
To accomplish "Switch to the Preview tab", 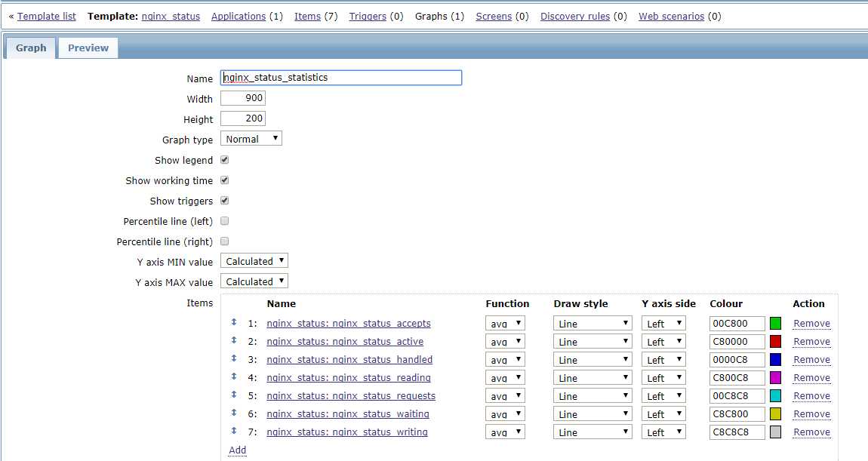I will 88,48.
